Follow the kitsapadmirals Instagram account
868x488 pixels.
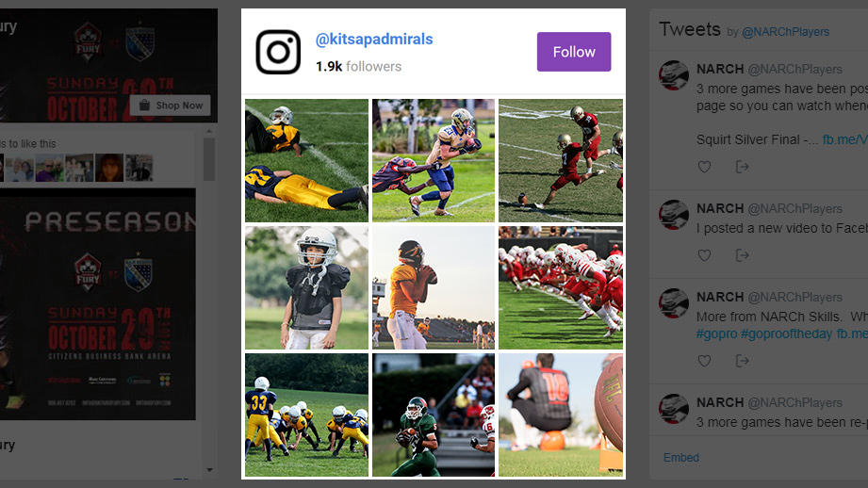(x=574, y=52)
